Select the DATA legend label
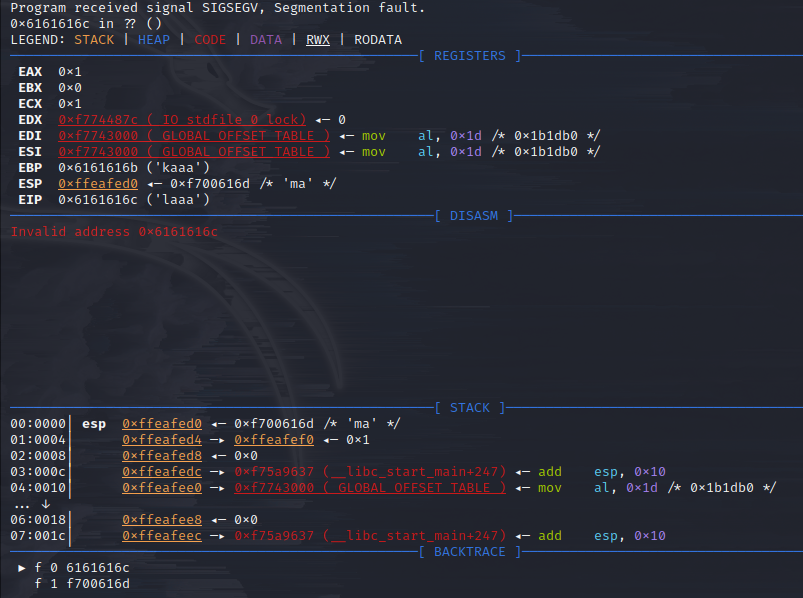This screenshot has height=598, width=803. pos(266,40)
